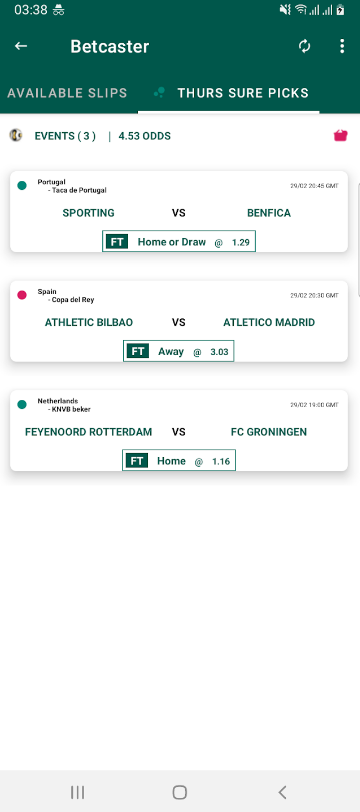Image resolution: width=360 pixels, height=812 pixels.
Task: Select Home or Draw 1.29 pick
Action: tap(179, 241)
